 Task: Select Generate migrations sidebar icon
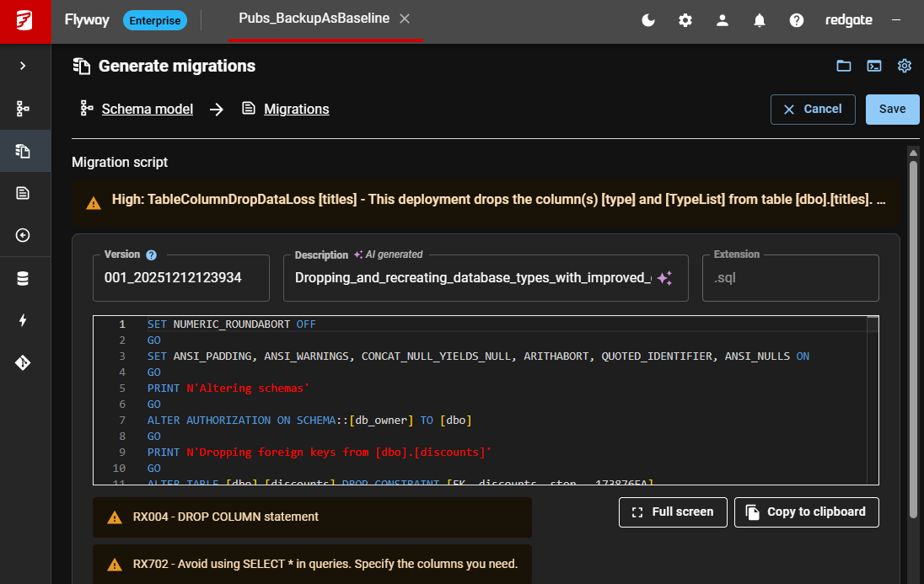(x=24, y=152)
